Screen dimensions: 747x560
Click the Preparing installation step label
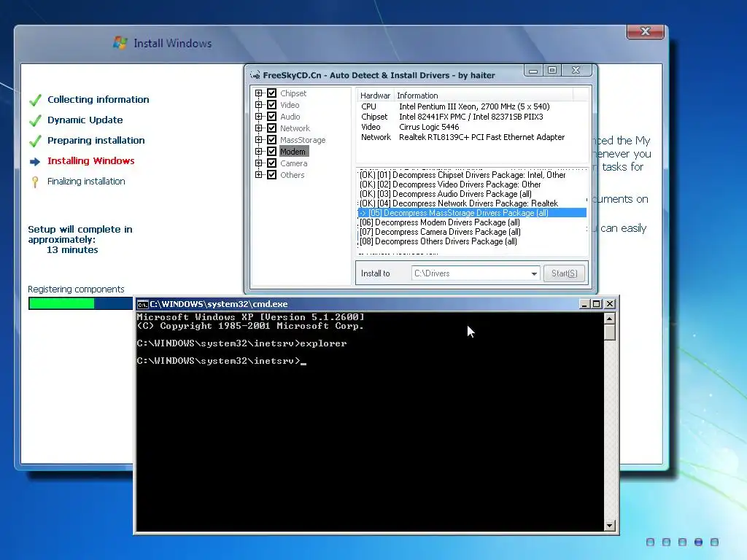tap(96, 141)
